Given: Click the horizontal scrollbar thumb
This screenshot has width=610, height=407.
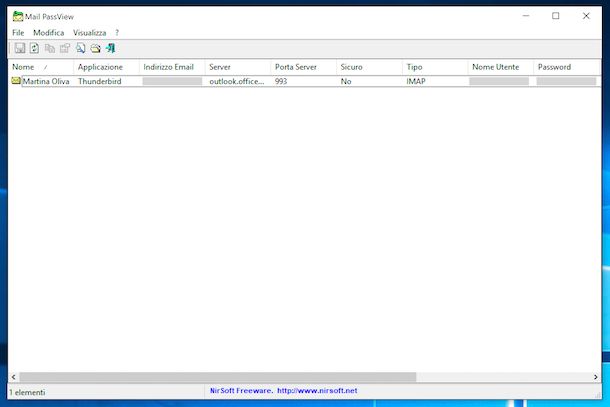Looking at the screenshot, I should click(218, 377).
